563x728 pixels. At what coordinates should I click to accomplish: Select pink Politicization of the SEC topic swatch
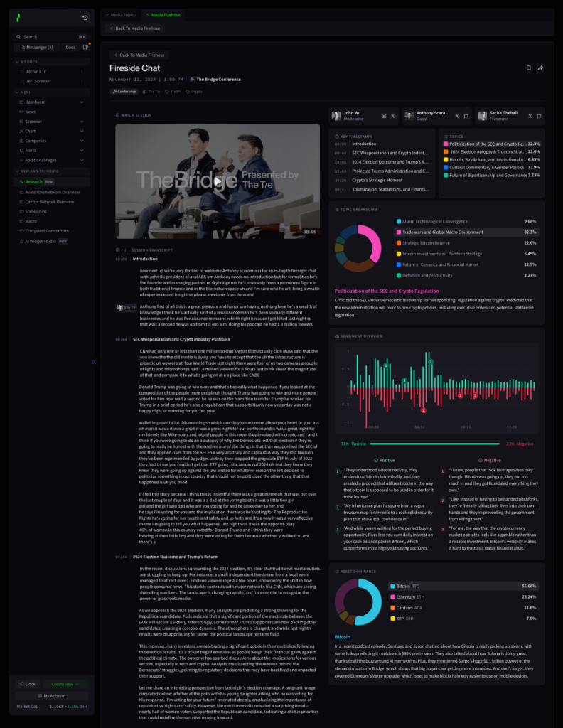446,144
